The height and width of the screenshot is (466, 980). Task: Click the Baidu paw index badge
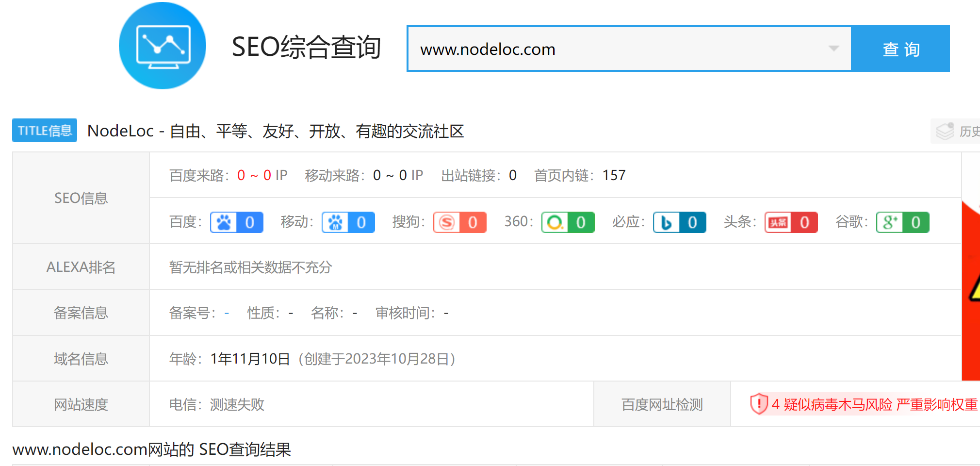pyautogui.click(x=237, y=222)
